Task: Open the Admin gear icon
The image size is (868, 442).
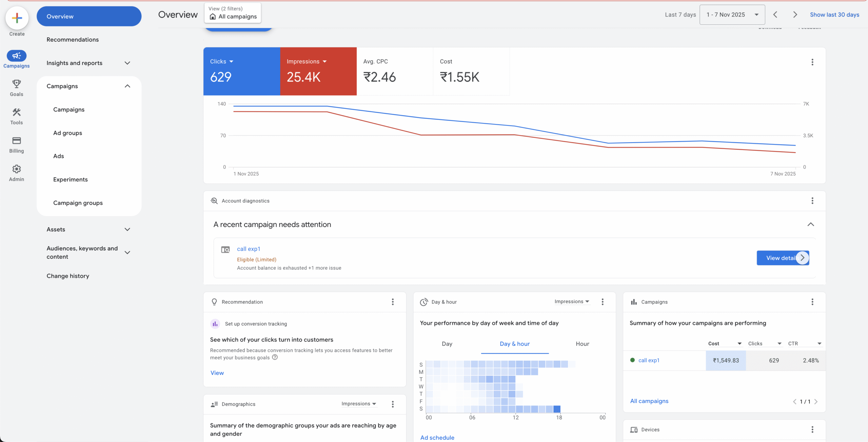Action: [x=16, y=169]
